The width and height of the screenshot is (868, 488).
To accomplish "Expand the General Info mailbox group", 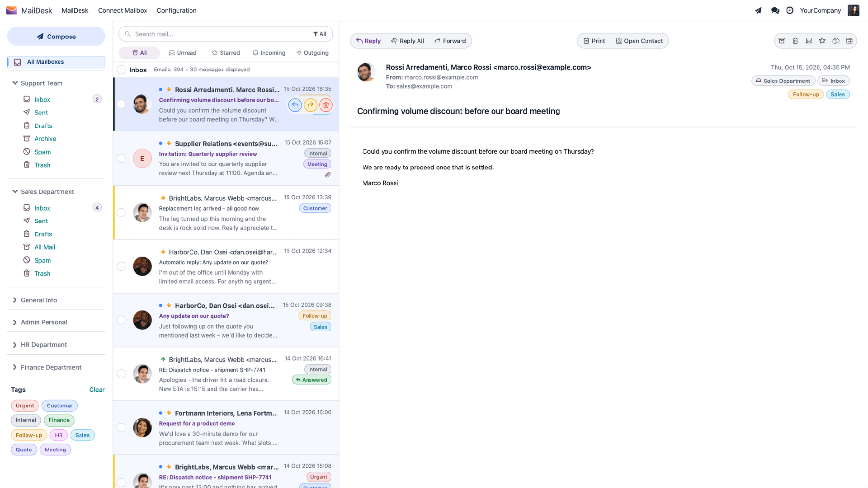I will pyautogui.click(x=15, y=300).
